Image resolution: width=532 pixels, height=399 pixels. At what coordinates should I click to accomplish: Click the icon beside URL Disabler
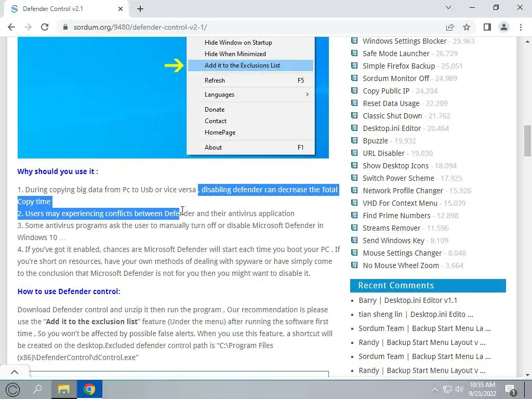(x=354, y=153)
